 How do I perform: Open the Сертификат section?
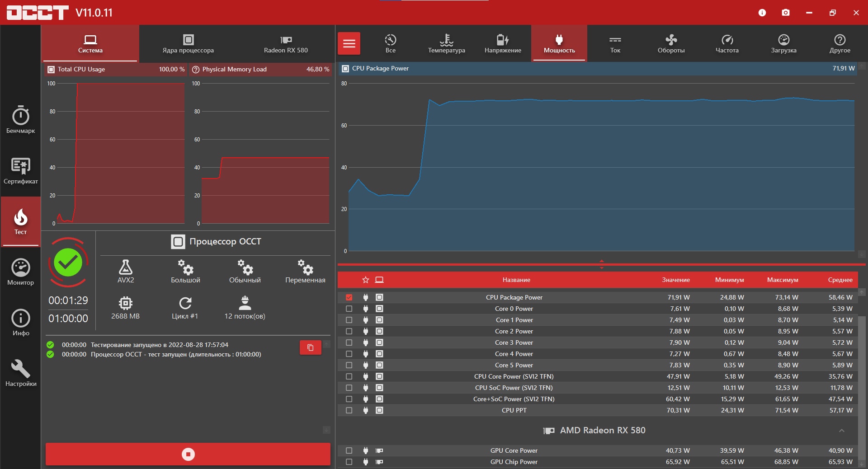coord(21,171)
